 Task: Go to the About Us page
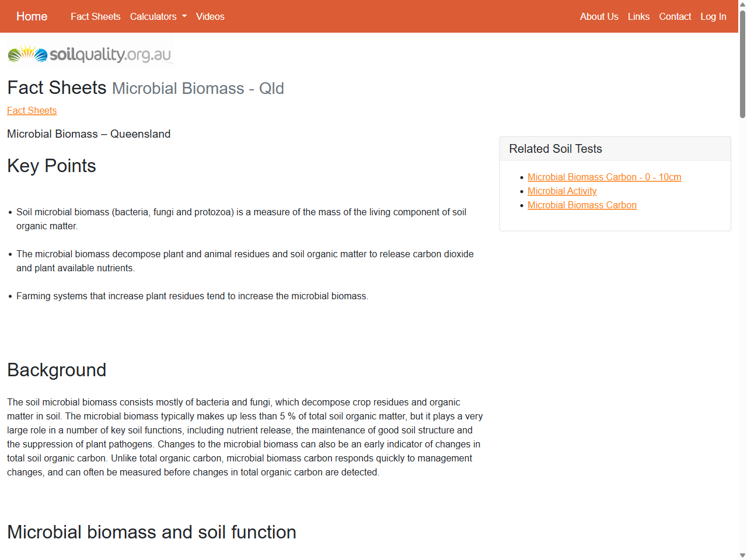(x=599, y=16)
